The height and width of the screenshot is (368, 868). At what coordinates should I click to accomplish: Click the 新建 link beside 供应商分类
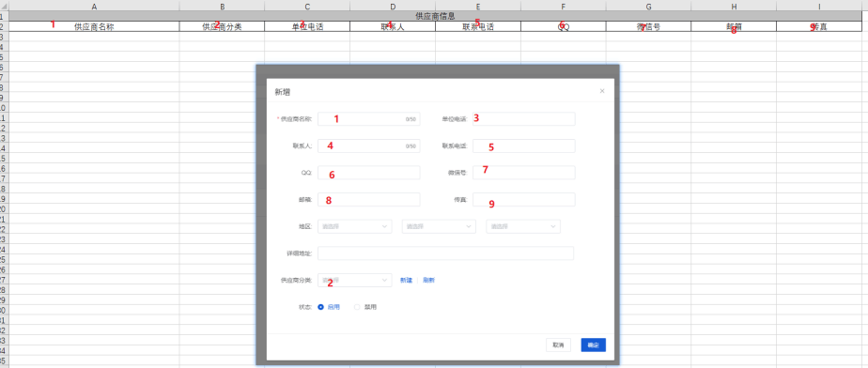point(407,280)
